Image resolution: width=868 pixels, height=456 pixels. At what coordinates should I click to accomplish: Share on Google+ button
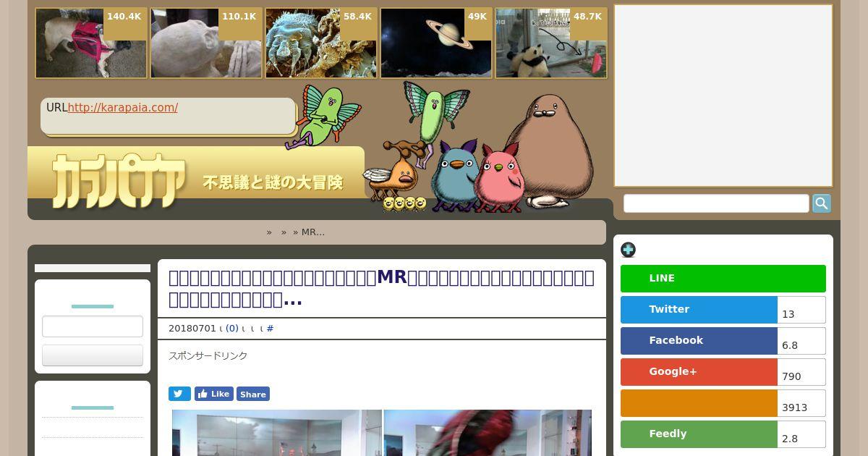point(699,372)
